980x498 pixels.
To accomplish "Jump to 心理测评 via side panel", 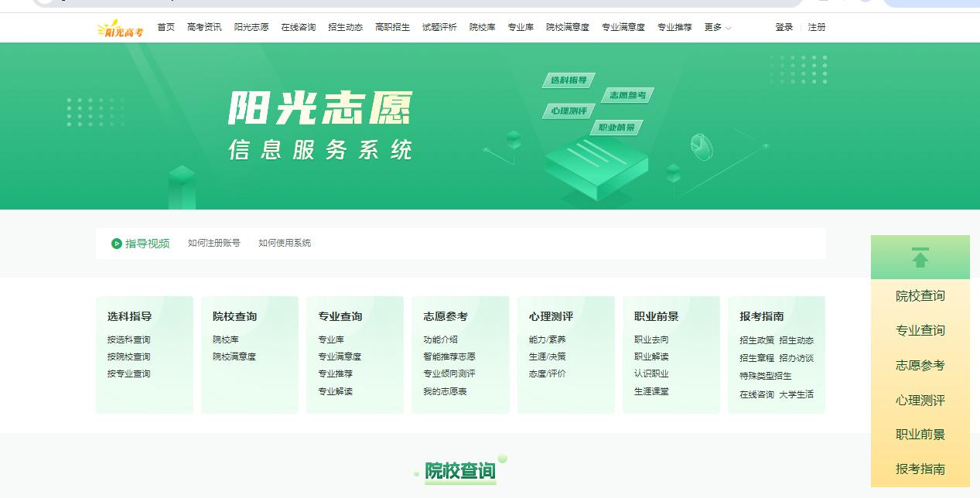I will point(920,400).
